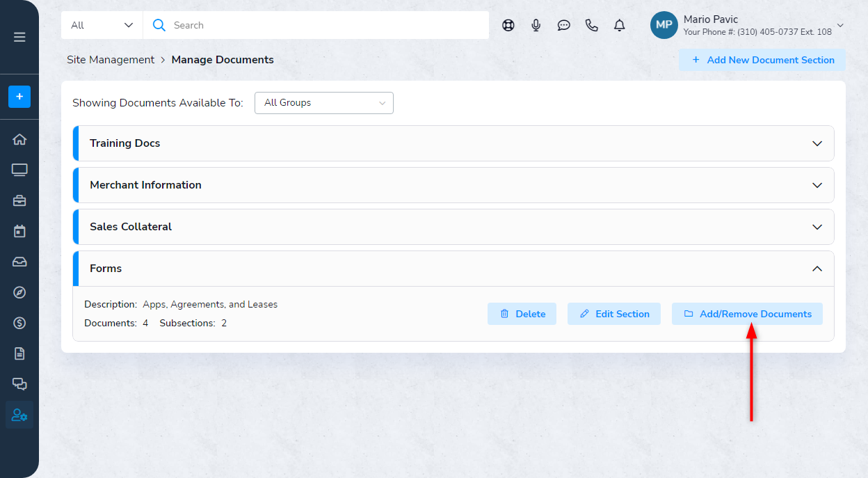Screen dimensions: 868x478
Task: Open the All Groups dropdown
Action: pyautogui.click(x=324, y=103)
